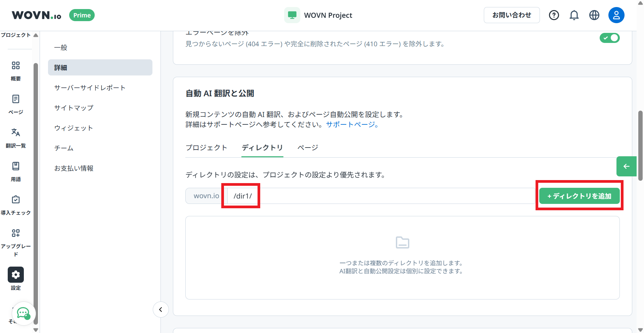Select チーム from the settings menu
Viewport: 644px width, 333px height.
pyautogui.click(x=63, y=148)
